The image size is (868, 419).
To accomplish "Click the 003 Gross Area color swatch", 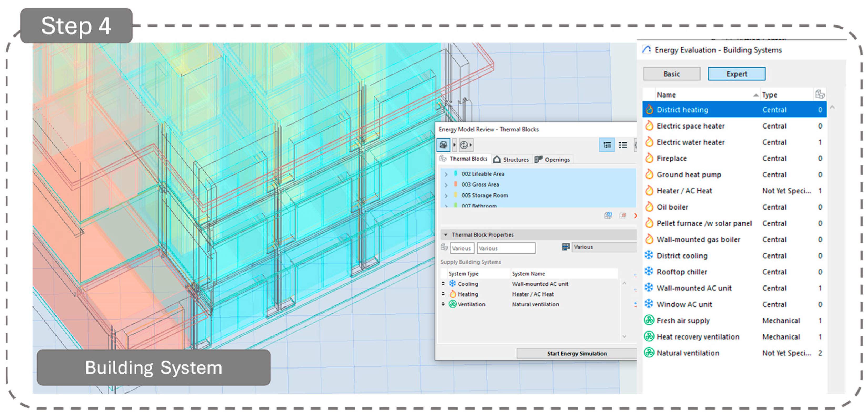I will pyautogui.click(x=456, y=184).
